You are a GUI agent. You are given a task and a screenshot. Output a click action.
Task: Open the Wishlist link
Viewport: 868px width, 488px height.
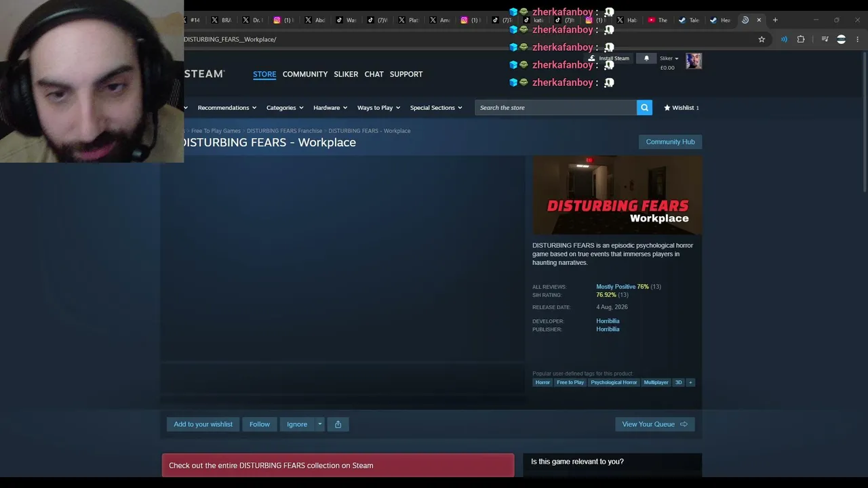click(682, 108)
